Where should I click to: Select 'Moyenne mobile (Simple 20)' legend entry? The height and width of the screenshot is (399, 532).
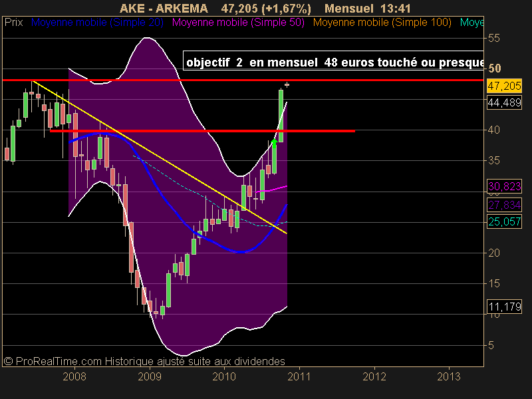[97, 23]
